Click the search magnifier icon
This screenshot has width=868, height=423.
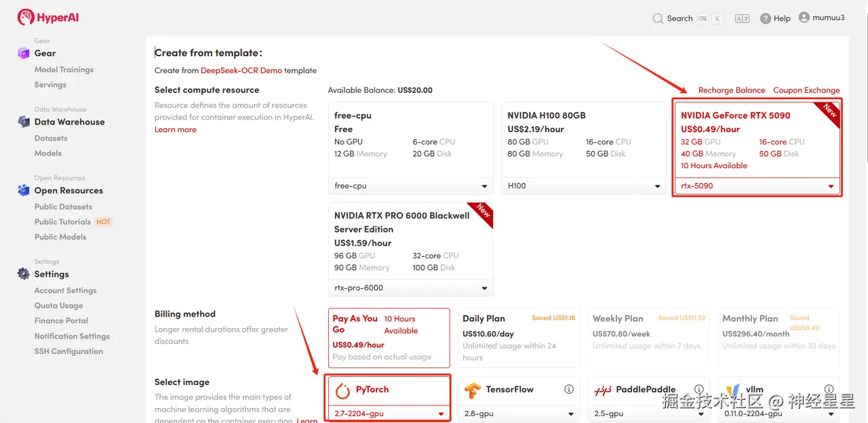658,18
